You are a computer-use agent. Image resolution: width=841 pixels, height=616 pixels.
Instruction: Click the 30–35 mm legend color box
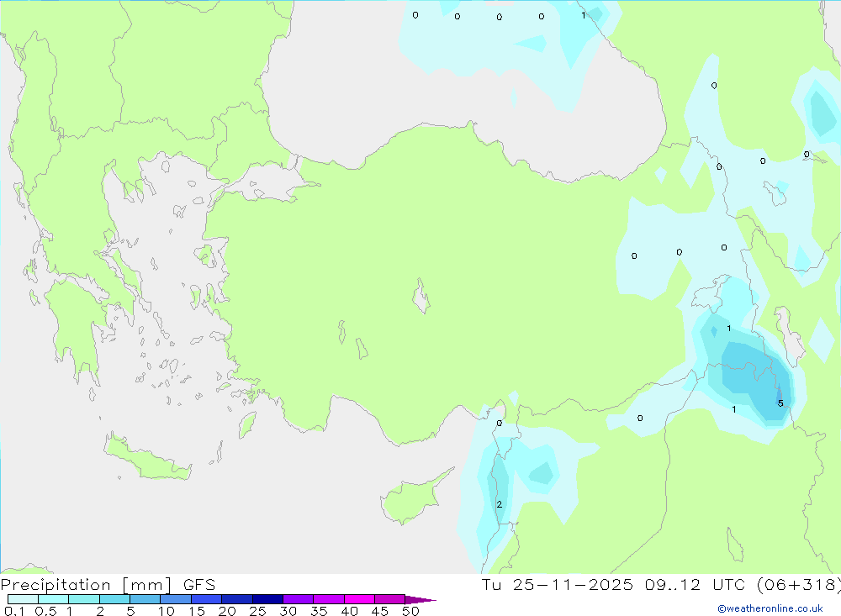[x=299, y=599]
